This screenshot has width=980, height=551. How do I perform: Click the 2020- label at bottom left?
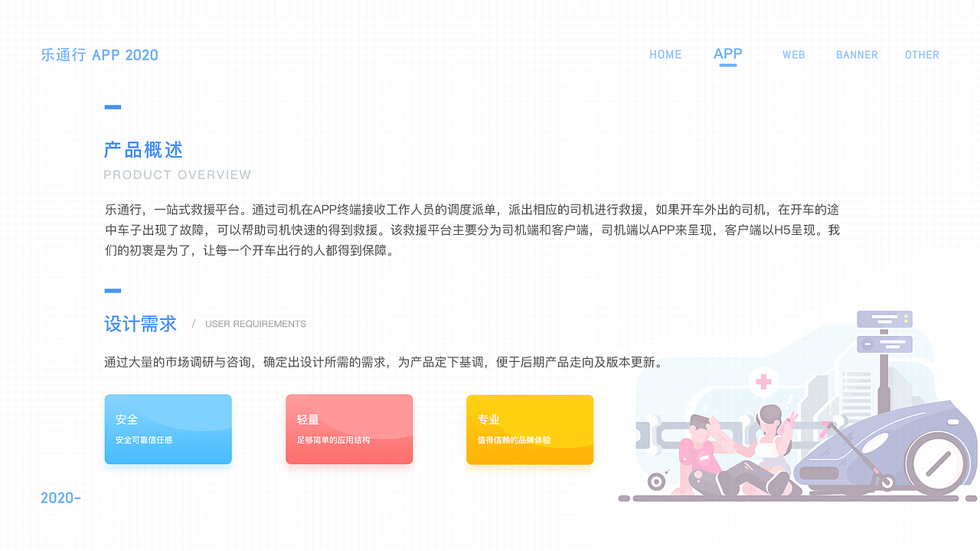click(x=61, y=497)
